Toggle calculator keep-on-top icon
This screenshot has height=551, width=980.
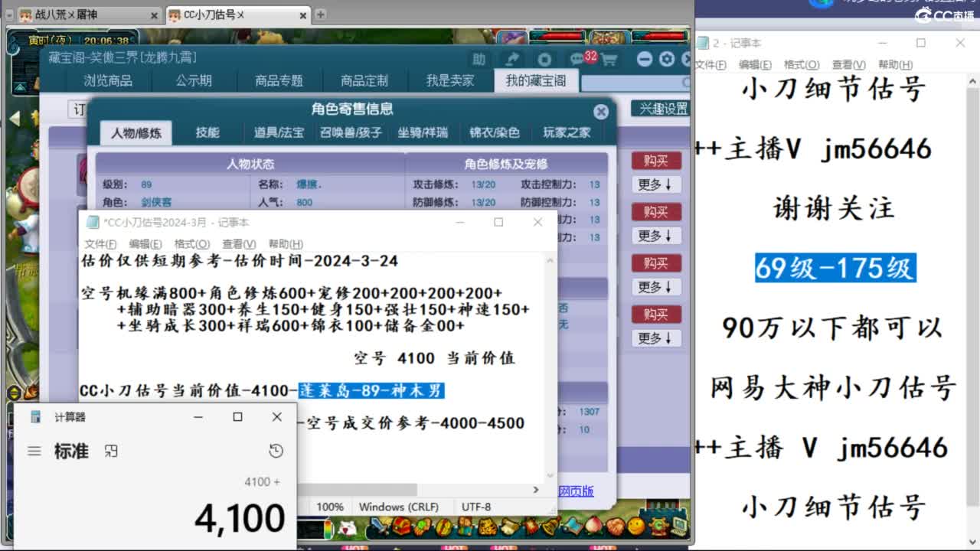(111, 452)
